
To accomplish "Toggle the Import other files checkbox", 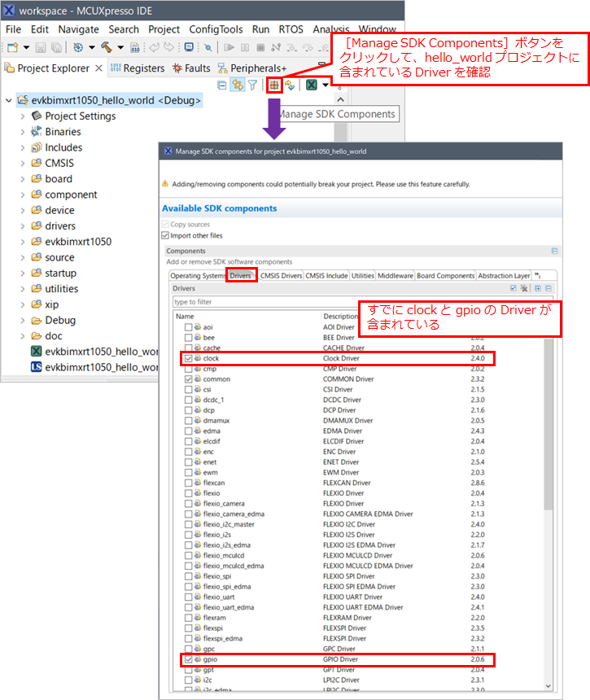I will 165,235.
